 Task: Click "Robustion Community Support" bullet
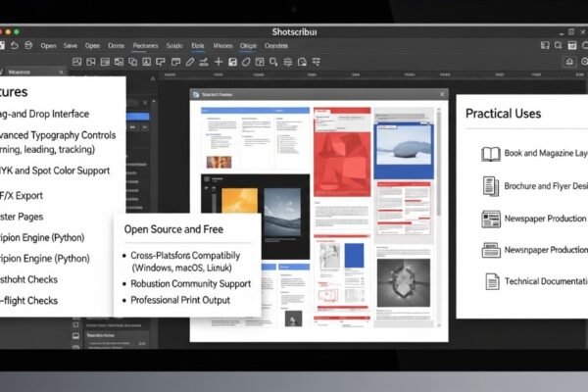[190, 284]
